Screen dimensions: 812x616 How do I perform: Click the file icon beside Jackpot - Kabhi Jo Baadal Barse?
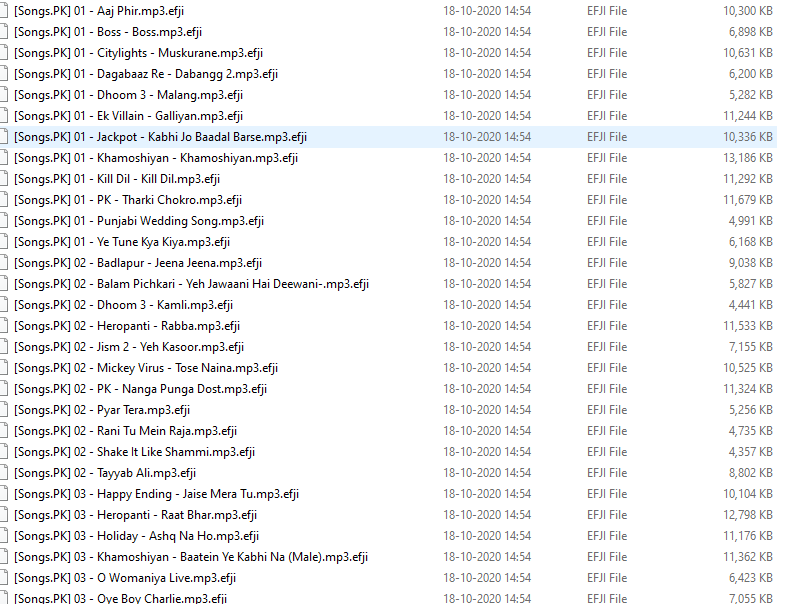pyautogui.click(x=4, y=137)
